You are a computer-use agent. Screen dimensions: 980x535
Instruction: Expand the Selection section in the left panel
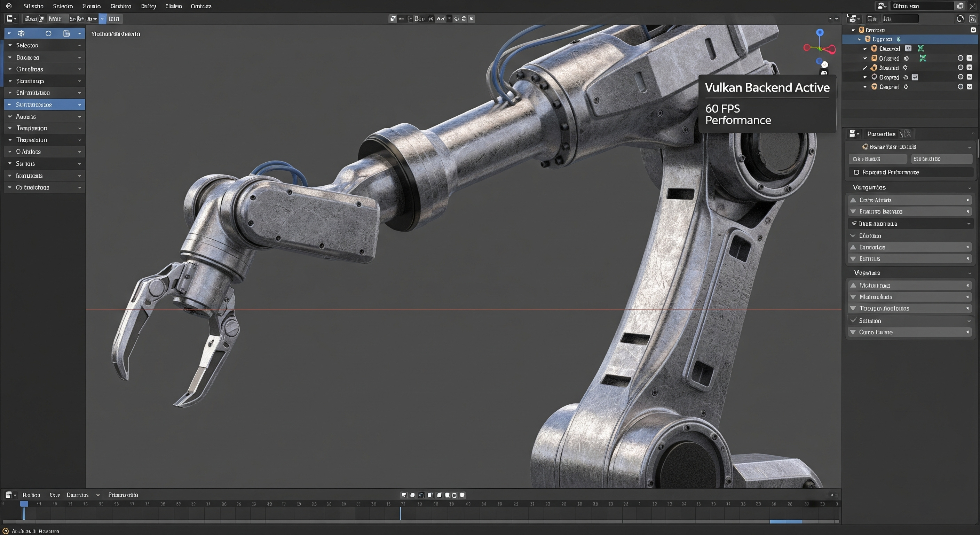(44, 45)
